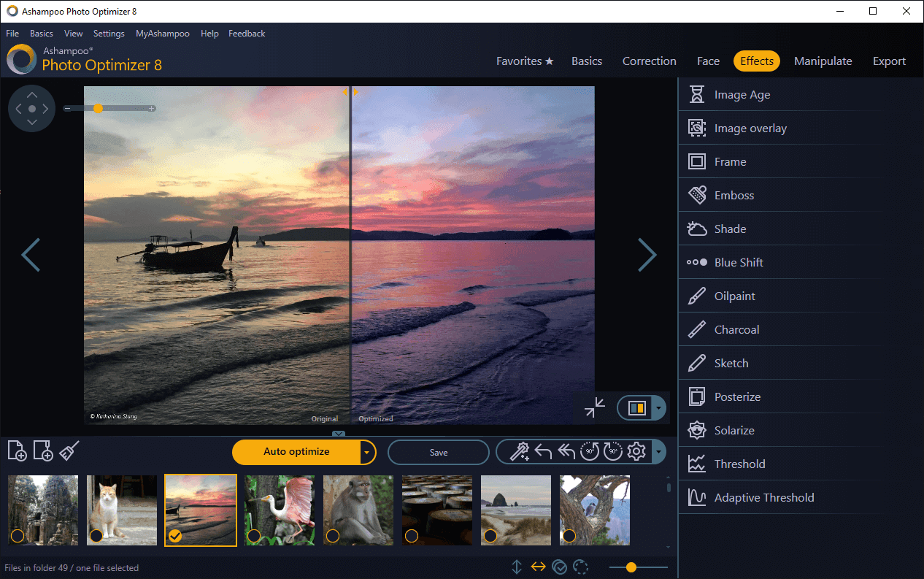This screenshot has width=924, height=579.
Task: Expand the comparison view mode dropdown
Action: (x=658, y=407)
